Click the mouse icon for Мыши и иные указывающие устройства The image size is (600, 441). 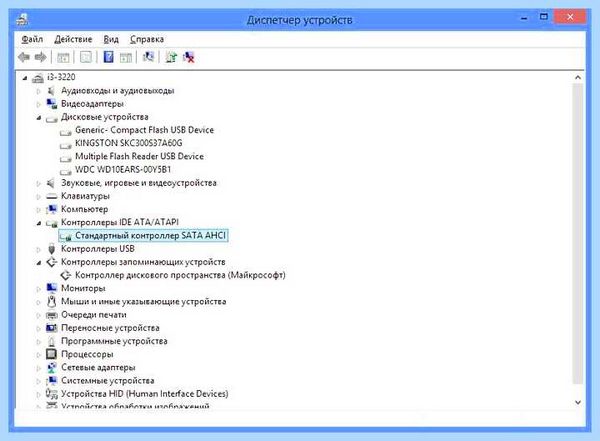click(x=51, y=302)
